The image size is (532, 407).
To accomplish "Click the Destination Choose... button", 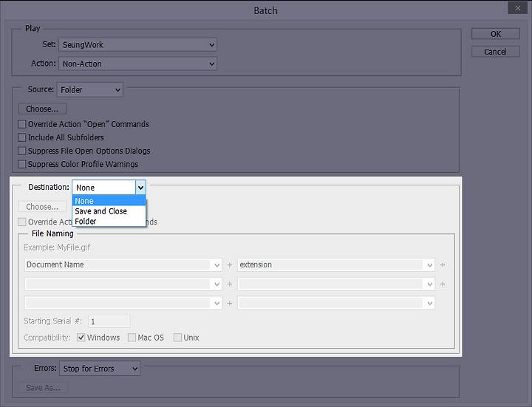I will 42,207.
